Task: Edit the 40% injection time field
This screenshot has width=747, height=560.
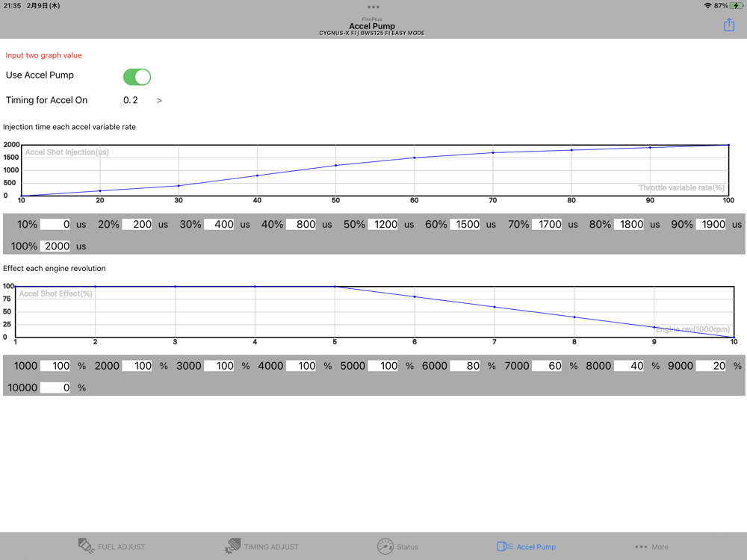Action: pyautogui.click(x=300, y=224)
